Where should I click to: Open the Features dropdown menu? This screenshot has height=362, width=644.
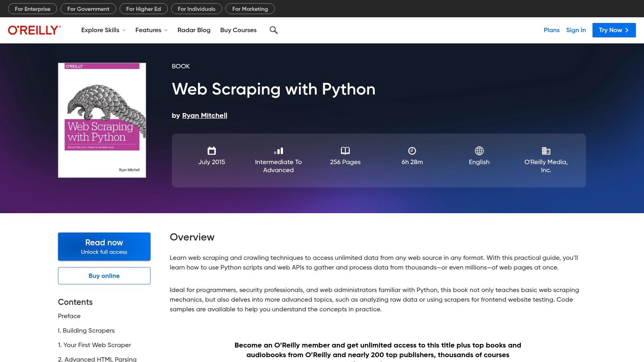[x=151, y=30]
